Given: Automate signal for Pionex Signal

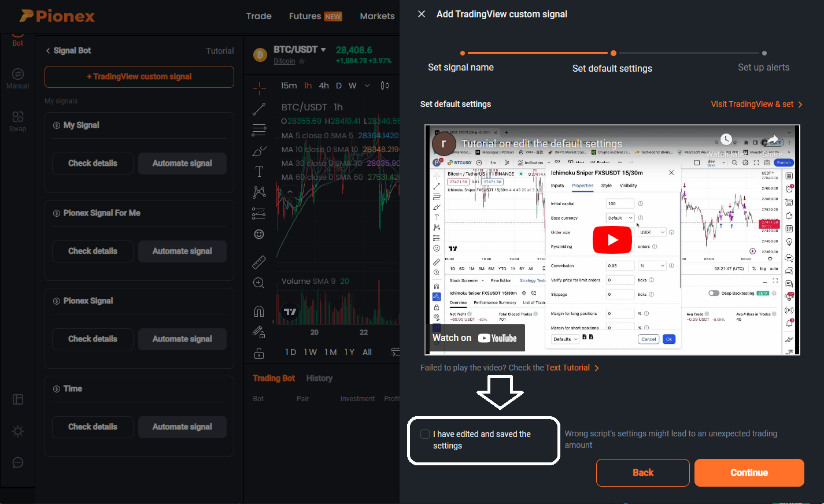Looking at the screenshot, I should [x=182, y=339].
